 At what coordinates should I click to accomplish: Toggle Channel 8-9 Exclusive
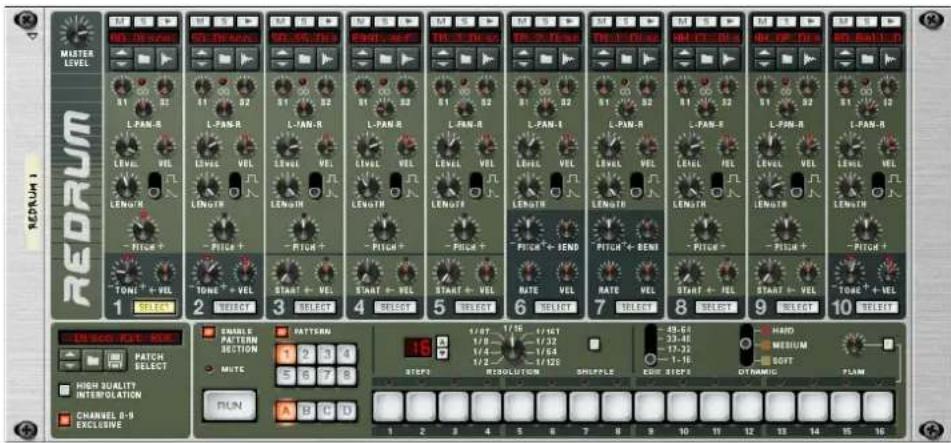(x=64, y=420)
